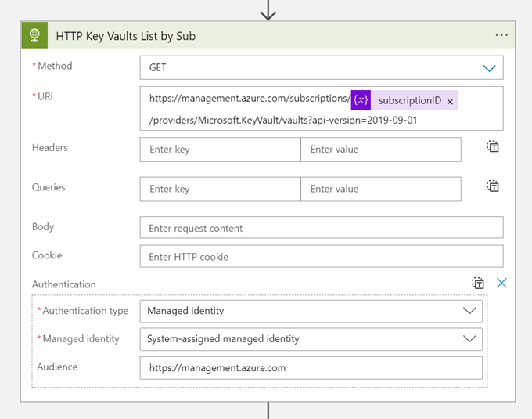
Task: Click the HTTP Key Vaults List by Sub title
Action: pyautogui.click(x=125, y=36)
